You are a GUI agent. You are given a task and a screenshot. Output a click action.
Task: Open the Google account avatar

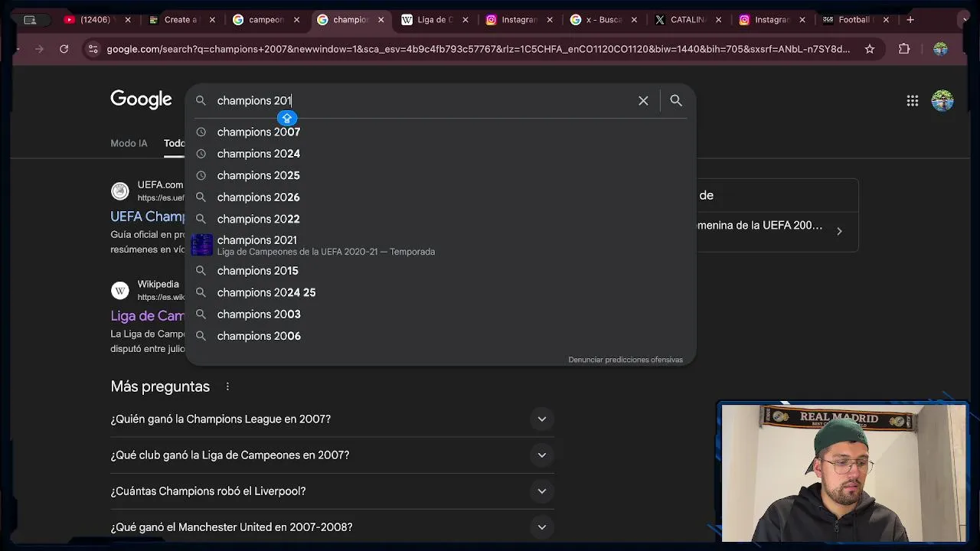click(942, 100)
